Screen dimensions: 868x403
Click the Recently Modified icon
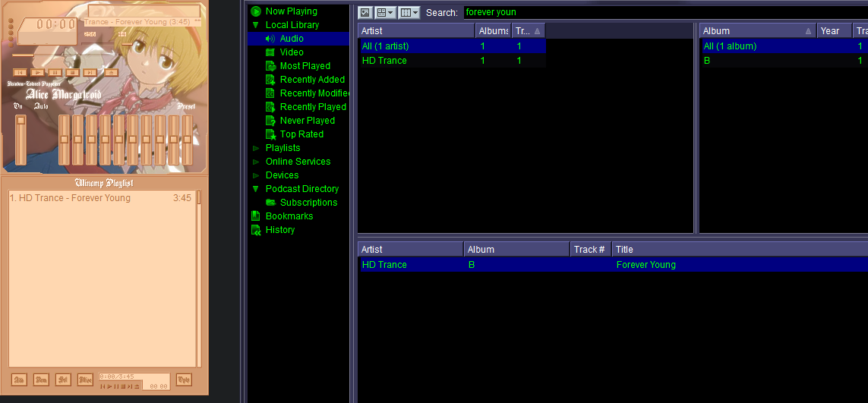(x=270, y=93)
